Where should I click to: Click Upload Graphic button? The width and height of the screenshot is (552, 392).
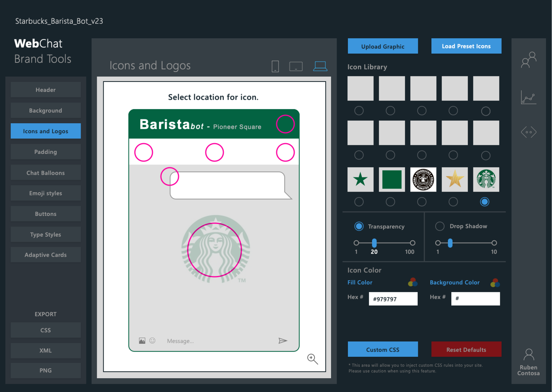(x=383, y=46)
